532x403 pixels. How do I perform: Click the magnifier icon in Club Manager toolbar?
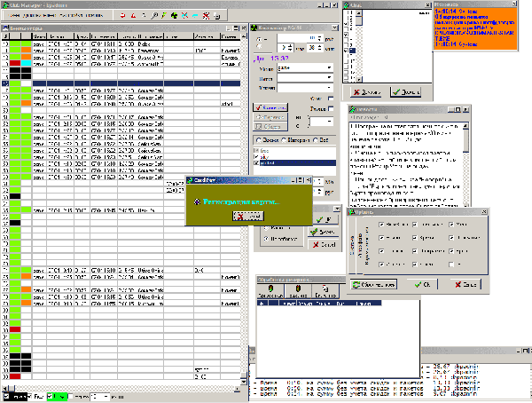[x=154, y=15]
